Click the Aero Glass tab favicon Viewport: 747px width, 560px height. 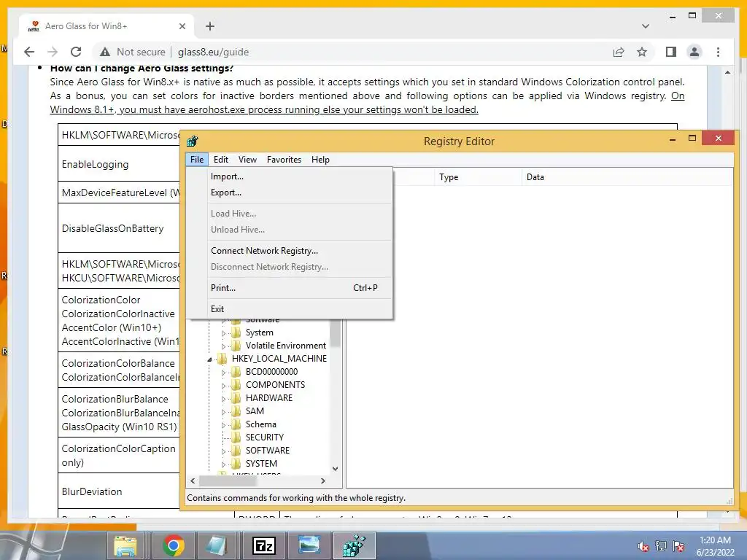pos(34,26)
